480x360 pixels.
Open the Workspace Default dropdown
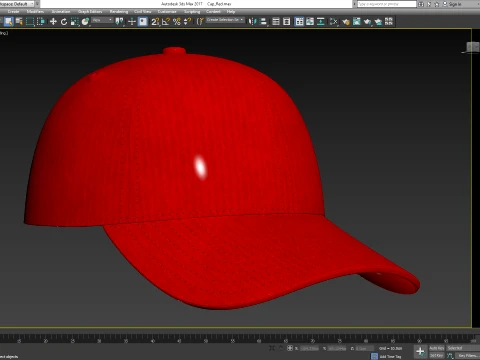click(17, 4)
